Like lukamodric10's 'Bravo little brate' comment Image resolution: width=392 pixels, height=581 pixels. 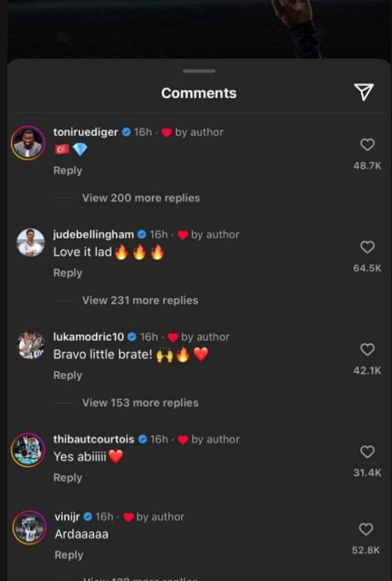pos(368,350)
